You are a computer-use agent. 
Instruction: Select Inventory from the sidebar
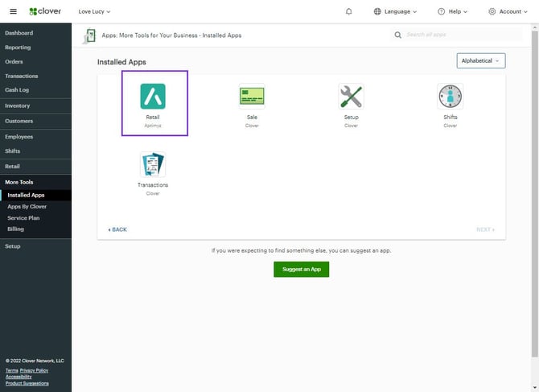[18, 105]
